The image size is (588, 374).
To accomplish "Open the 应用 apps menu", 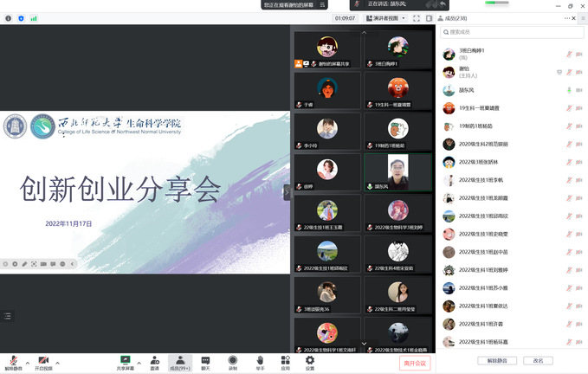I will click(x=285, y=361).
